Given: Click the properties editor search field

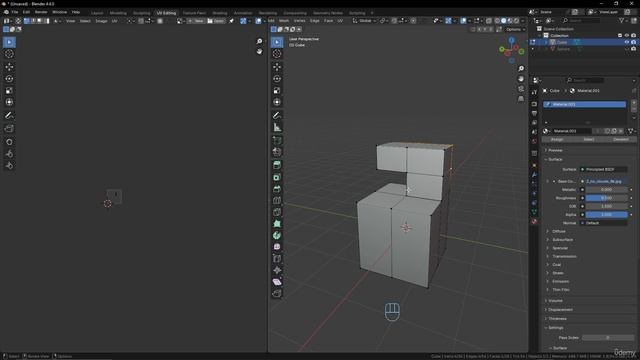Looking at the screenshot, I should (584, 80).
